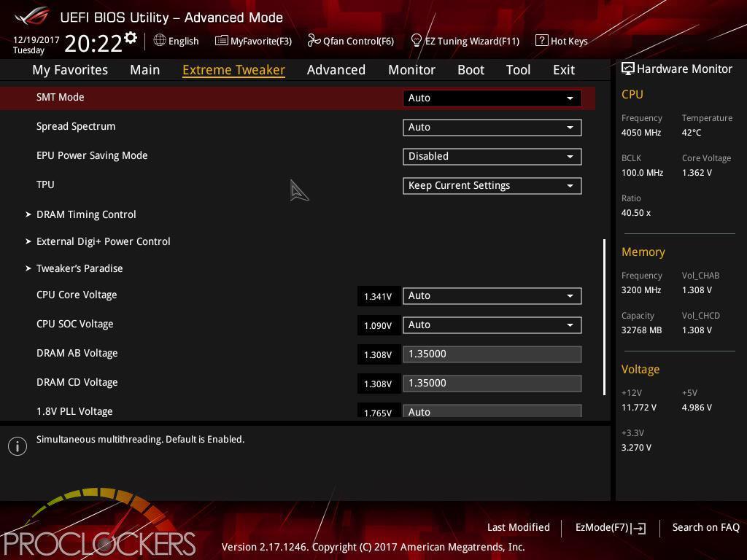747x560 pixels.
Task: Click the 40.50 x Ratio value
Action: click(636, 212)
